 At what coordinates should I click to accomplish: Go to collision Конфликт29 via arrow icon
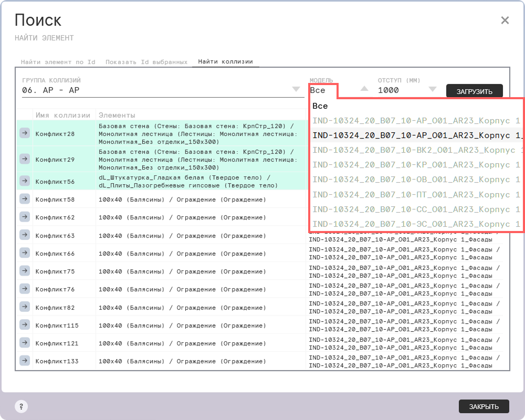click(x=25, y=159)
